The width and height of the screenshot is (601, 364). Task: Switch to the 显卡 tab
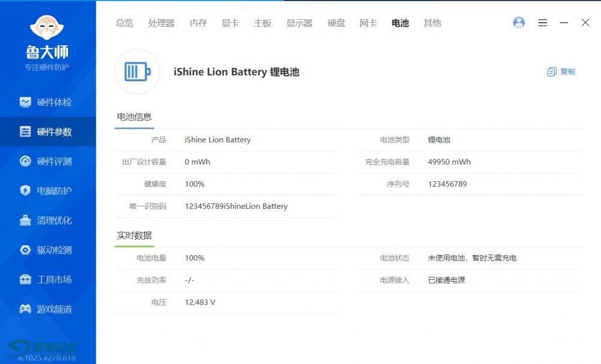[230, 23]
